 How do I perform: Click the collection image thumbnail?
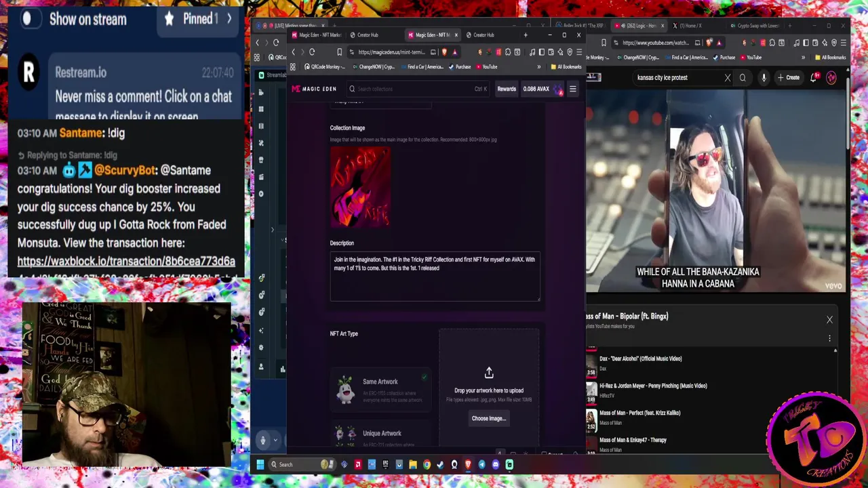pyautogui.click(x=360, y=187)
